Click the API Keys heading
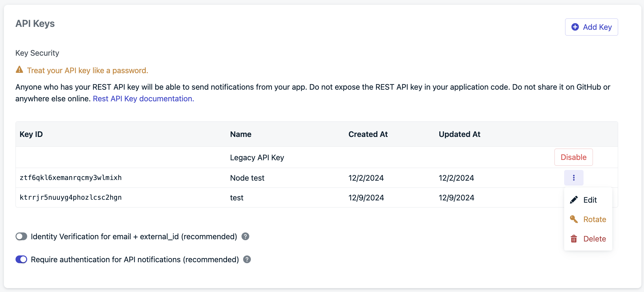 pyautogui.click(x=35, y=24)
